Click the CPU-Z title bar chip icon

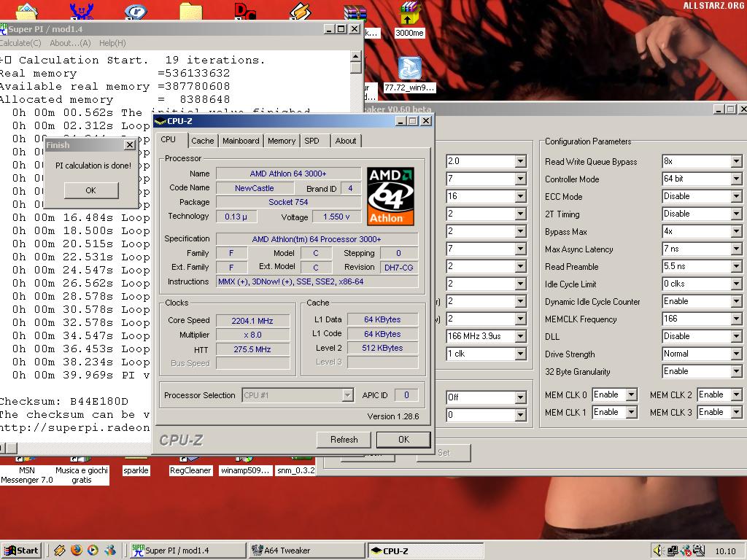pos(160,121)
